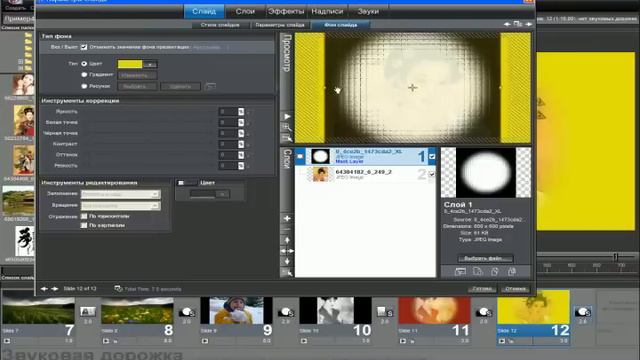Toggle visibility checkbox for layer 1
Viewport: 640px width, 360px height.
point(432,156)
